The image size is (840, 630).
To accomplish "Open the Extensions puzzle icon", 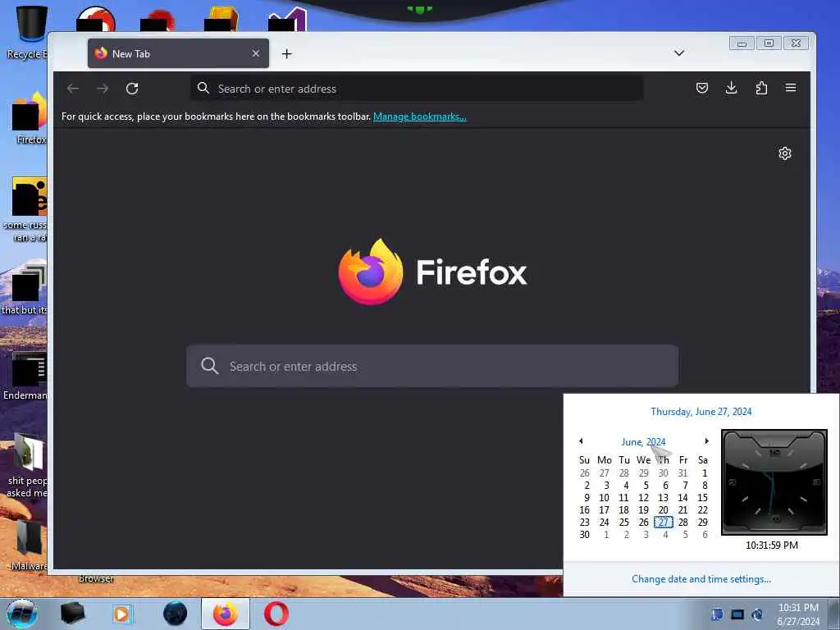I will [x=761, y=88].
